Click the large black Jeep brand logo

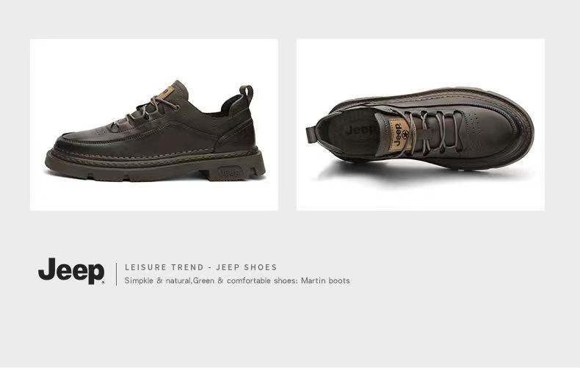point(71,271)
